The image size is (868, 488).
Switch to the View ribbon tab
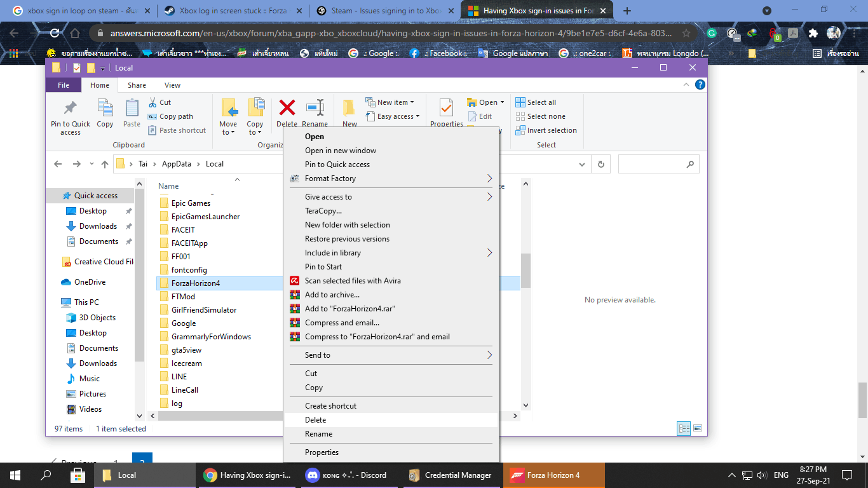(172, 85)
